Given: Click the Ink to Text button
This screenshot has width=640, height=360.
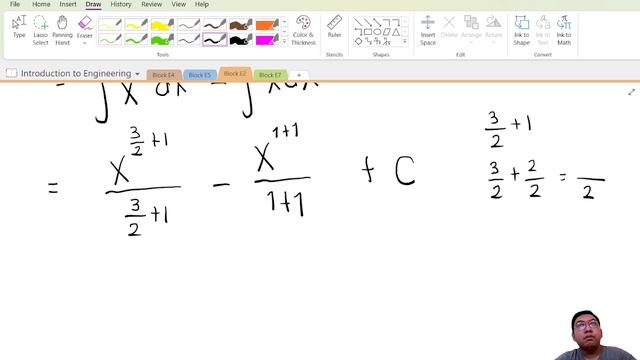Looking at the screenshot, I should [x=543, y=30].
